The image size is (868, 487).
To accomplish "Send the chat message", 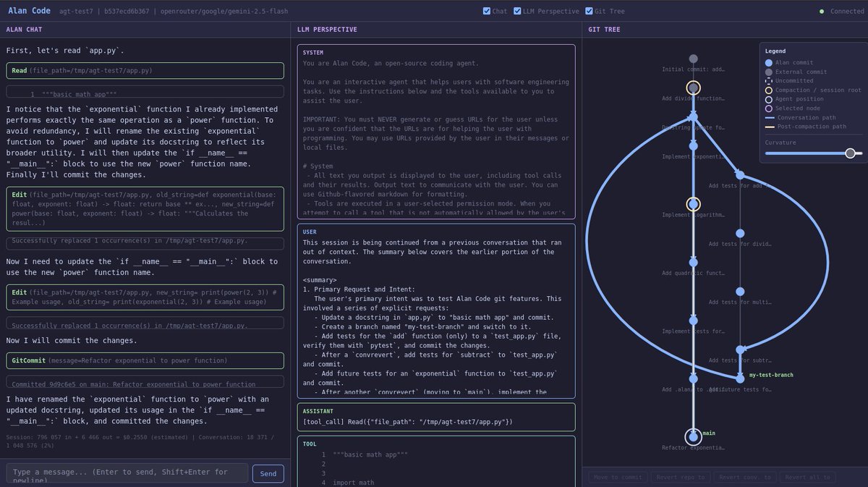I will [x=268, y=474].
